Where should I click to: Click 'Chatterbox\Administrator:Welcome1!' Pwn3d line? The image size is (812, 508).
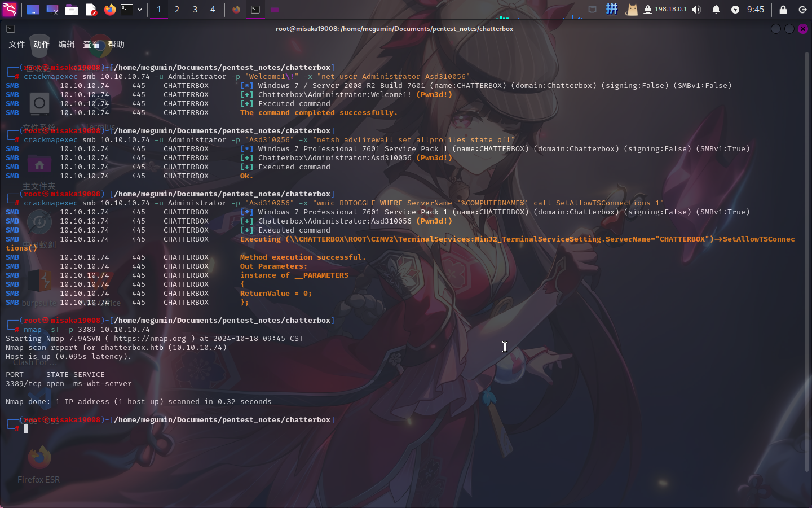point(346,95)
